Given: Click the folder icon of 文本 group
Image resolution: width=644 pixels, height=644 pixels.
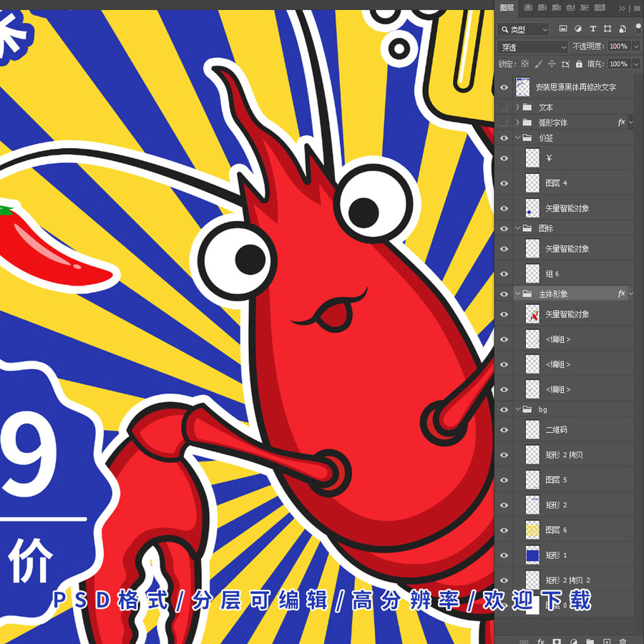Looking at the screenshot, I should point(527,107).
